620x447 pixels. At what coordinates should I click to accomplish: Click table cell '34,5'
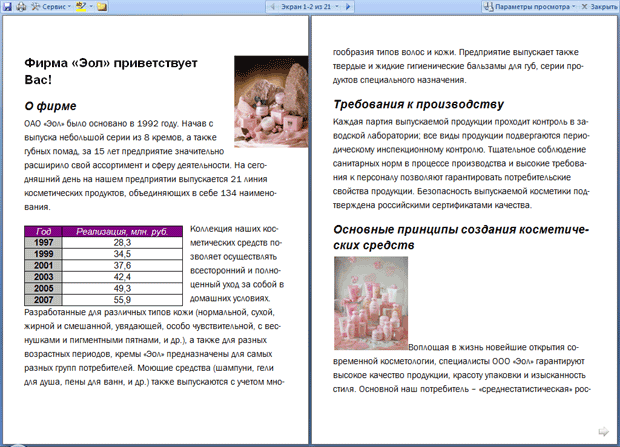(x=122, y=254)
